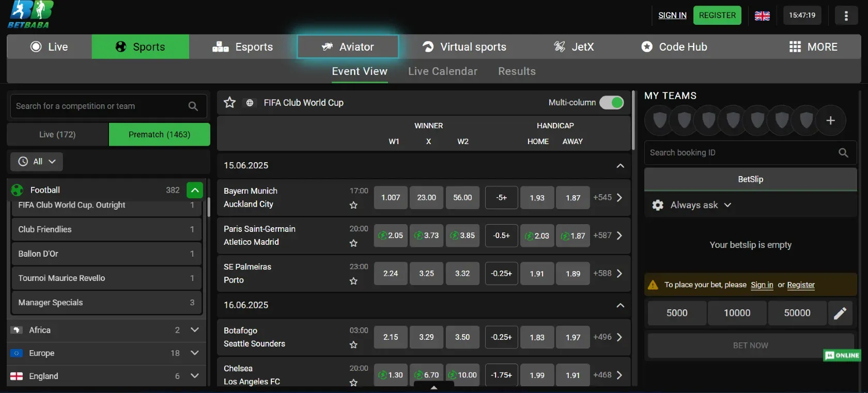Click the sports list scrollbar

(x=209, y=207)
